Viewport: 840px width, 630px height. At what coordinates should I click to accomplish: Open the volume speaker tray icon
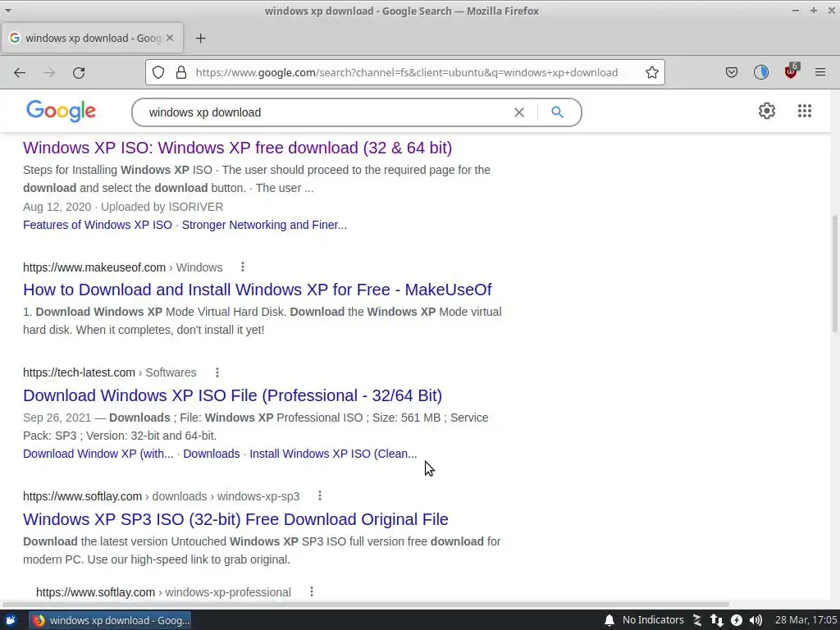pos(756,620)
